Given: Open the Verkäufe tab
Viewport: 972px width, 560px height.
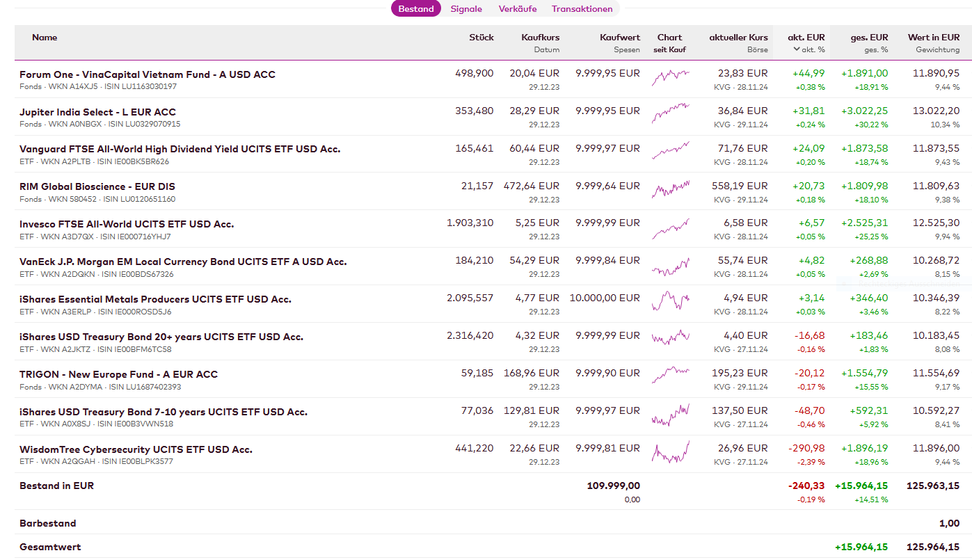Looking at the screenshot, I should [x=518, y=9].
